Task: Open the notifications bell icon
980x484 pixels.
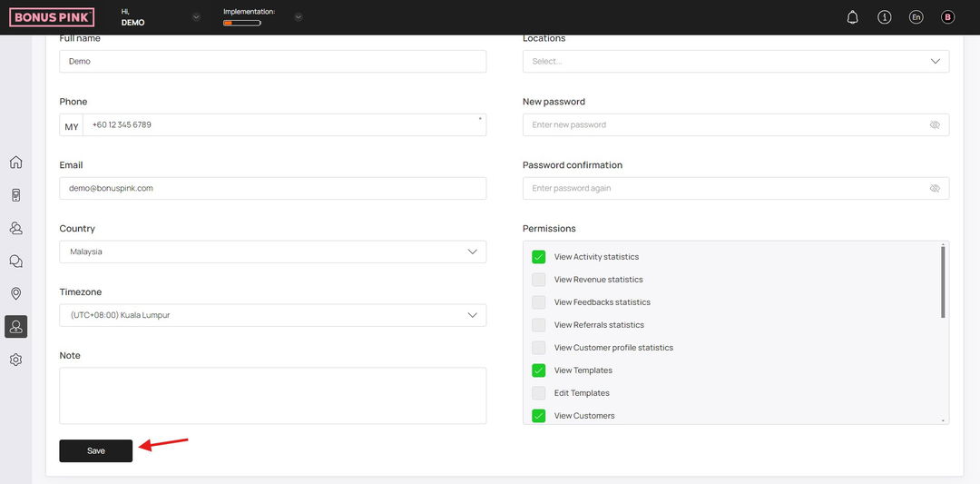Action: (852, 17)
